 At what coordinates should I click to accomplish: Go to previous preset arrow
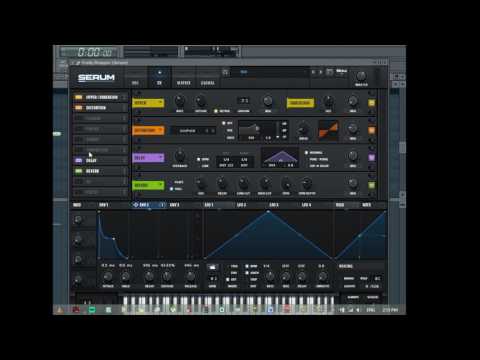coord(313,72)
